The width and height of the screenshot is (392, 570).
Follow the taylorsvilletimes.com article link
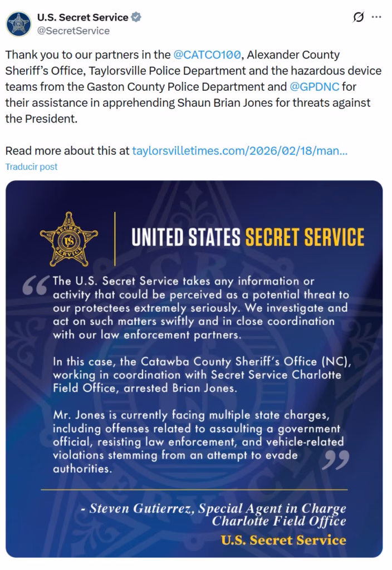[x=239, y=151]
